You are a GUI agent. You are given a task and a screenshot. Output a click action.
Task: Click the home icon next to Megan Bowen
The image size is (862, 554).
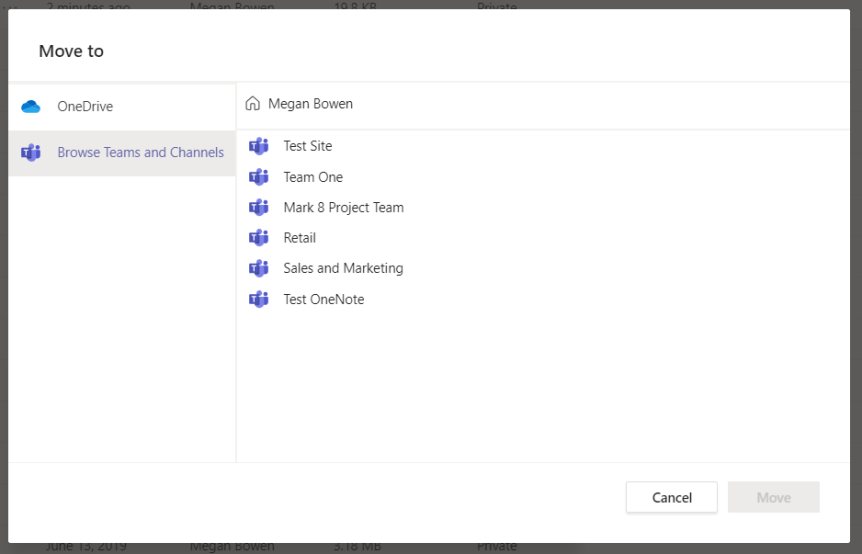[x=253, y=104]
